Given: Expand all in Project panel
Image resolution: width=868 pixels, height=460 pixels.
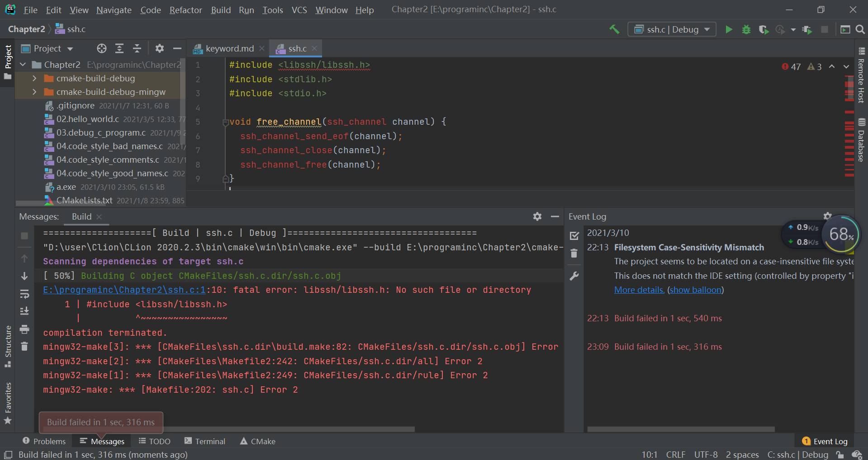Looking at the screenshot, I should tap(119, 48).
